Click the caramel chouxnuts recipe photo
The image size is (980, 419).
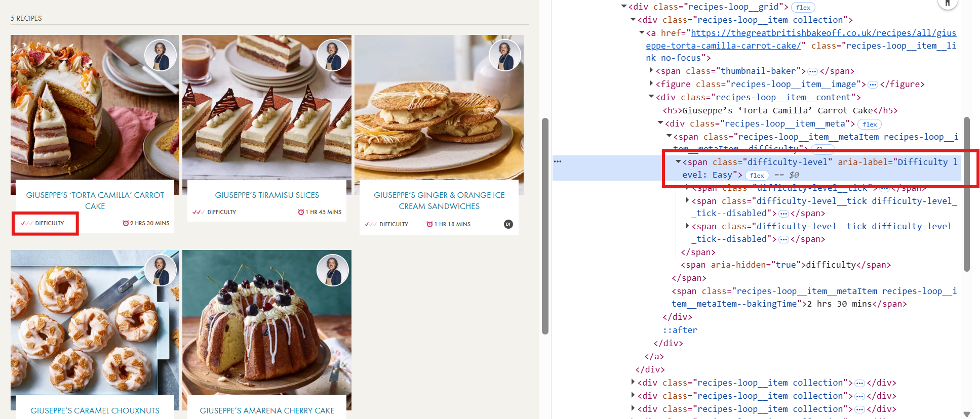pyautogui.click(x=95, y=329)
